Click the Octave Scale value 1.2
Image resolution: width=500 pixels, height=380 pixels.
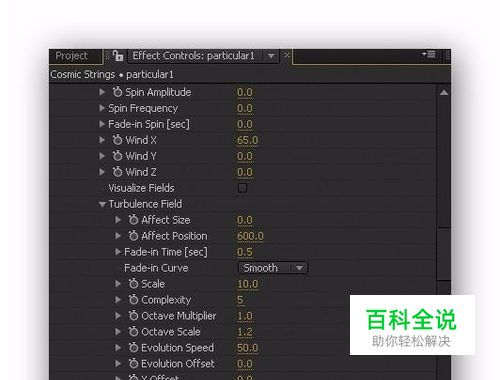coord(245,332)
